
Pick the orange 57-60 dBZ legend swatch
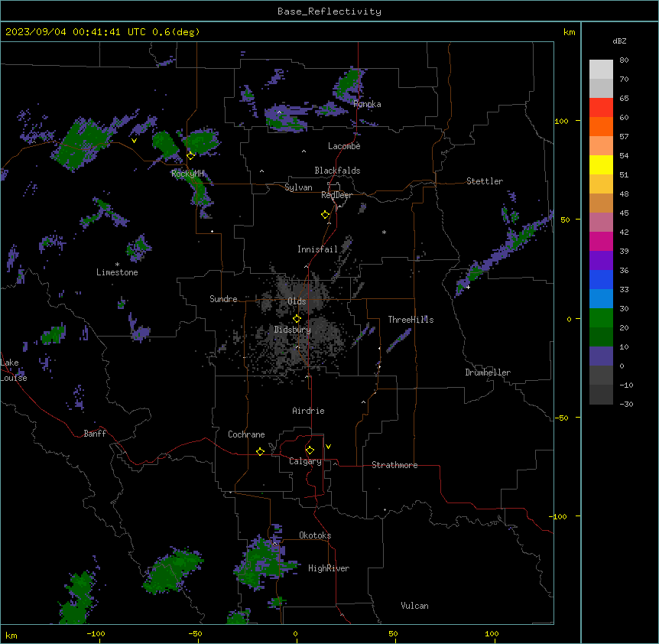tap(601, 126)
